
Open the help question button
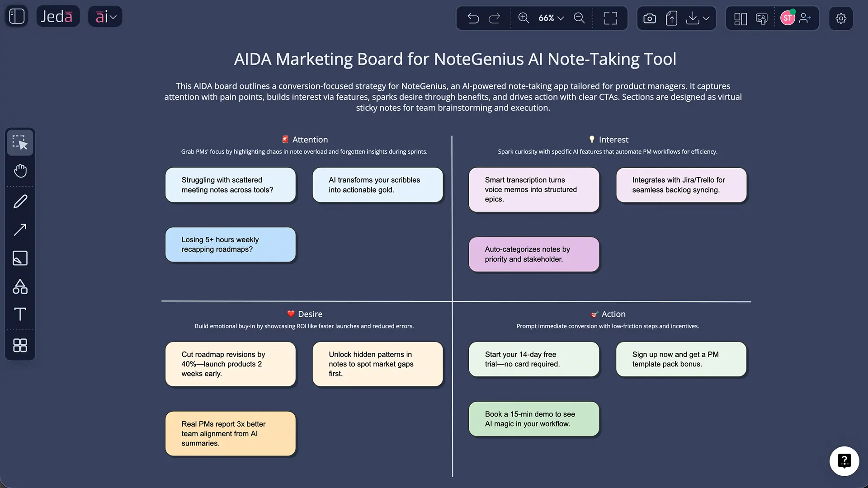(x=844, y=461)
